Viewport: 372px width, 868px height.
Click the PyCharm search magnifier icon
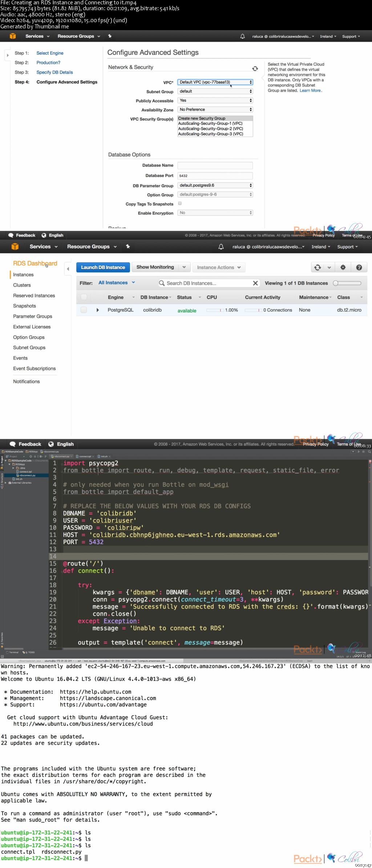click(x=369, y=452)
